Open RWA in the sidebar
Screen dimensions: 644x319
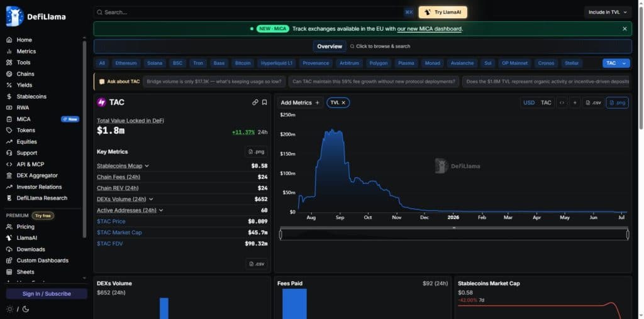pos(23,107)
